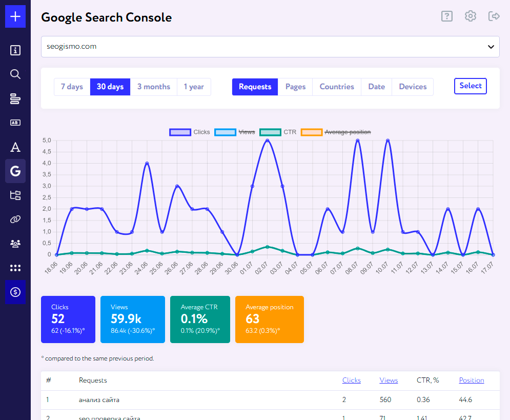The width and height of the screenshot is (510, 420).
Task: Open settings using the gear icon
Action: point(470,16)
